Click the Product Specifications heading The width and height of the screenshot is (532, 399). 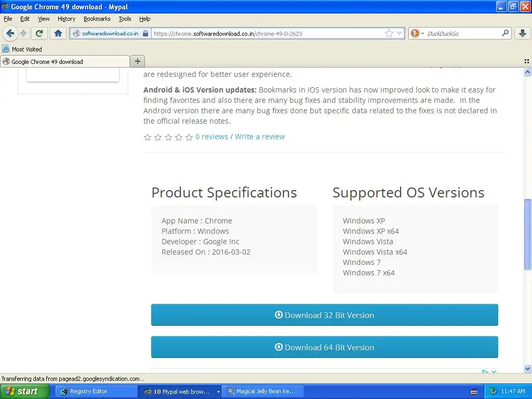click(224, 193)
